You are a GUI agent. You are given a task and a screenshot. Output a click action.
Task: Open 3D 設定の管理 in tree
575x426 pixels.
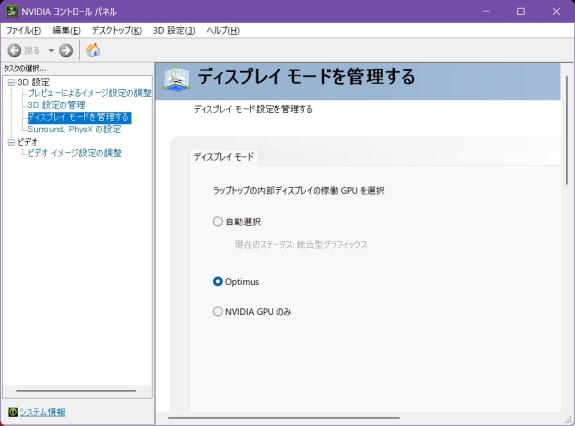[56, 105]
